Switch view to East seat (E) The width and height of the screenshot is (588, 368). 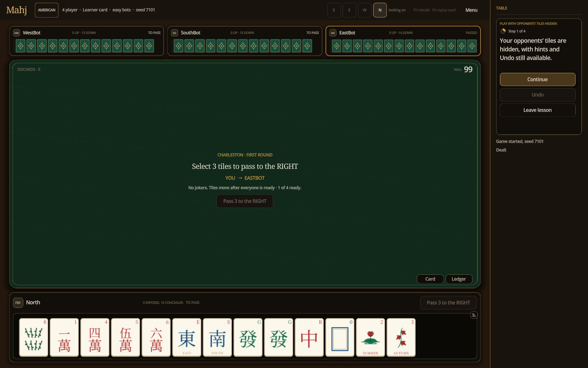click(334, 10)
